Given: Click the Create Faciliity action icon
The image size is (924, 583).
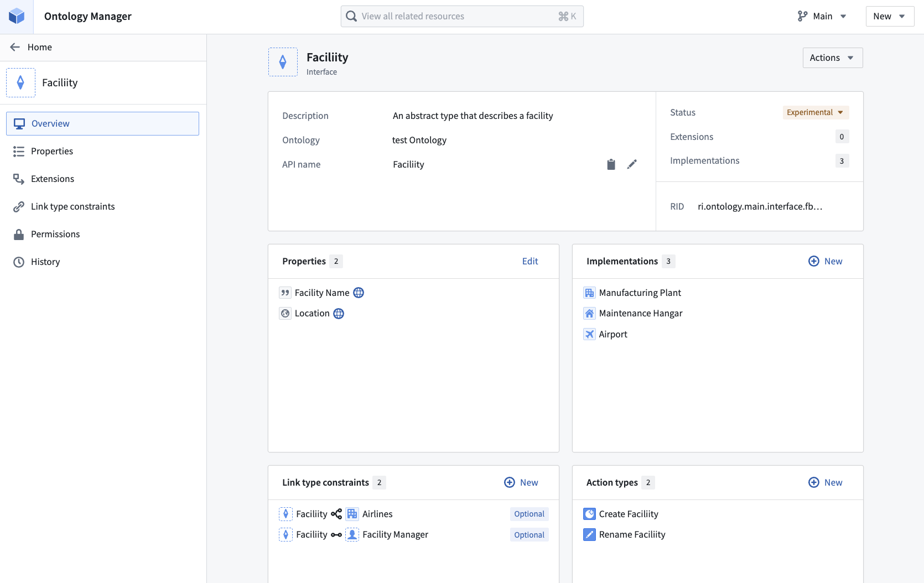Looking at the screenshot, I should click(589, 514).
